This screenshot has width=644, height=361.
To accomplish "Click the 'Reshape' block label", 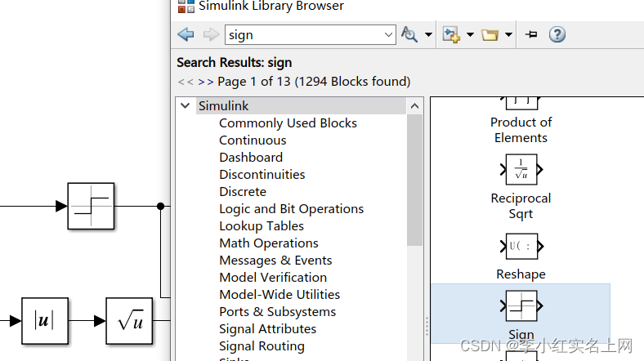I will 521,274.
